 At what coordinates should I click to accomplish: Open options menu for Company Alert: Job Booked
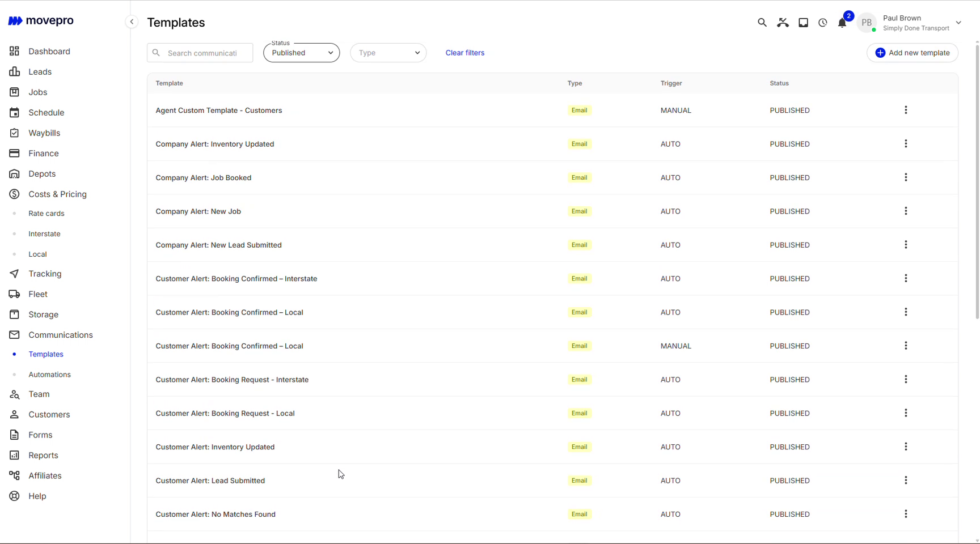coord(906,177)
